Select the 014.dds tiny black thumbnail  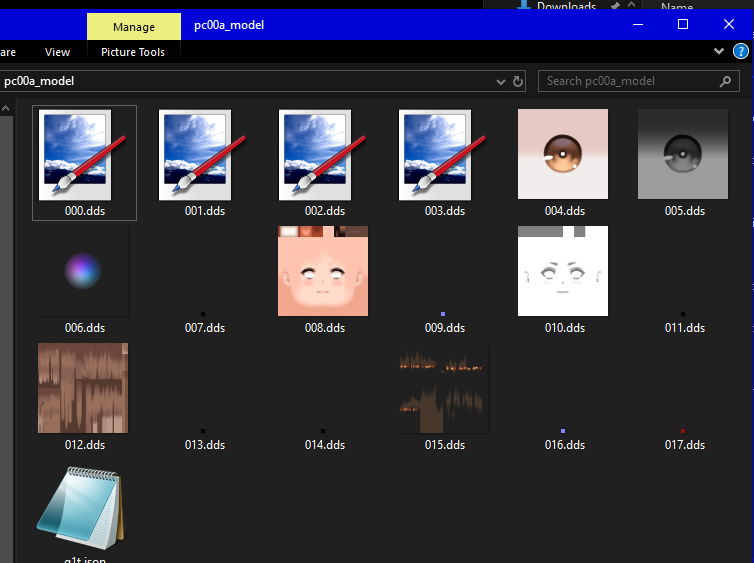click(323, 431)
